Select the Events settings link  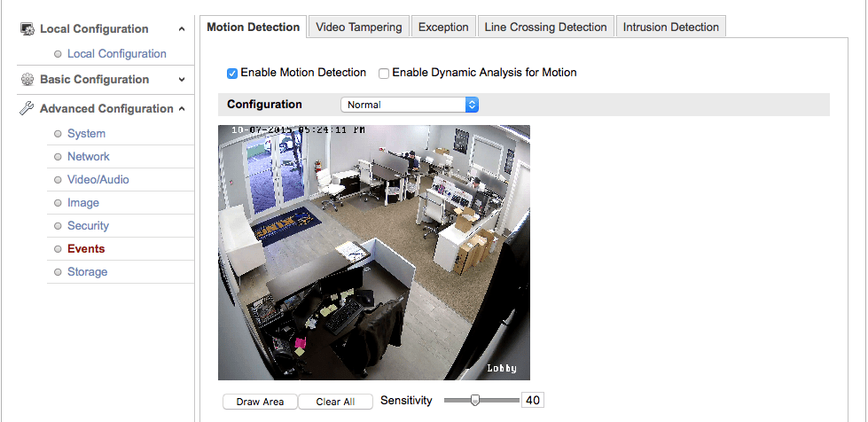click(86, 249)
